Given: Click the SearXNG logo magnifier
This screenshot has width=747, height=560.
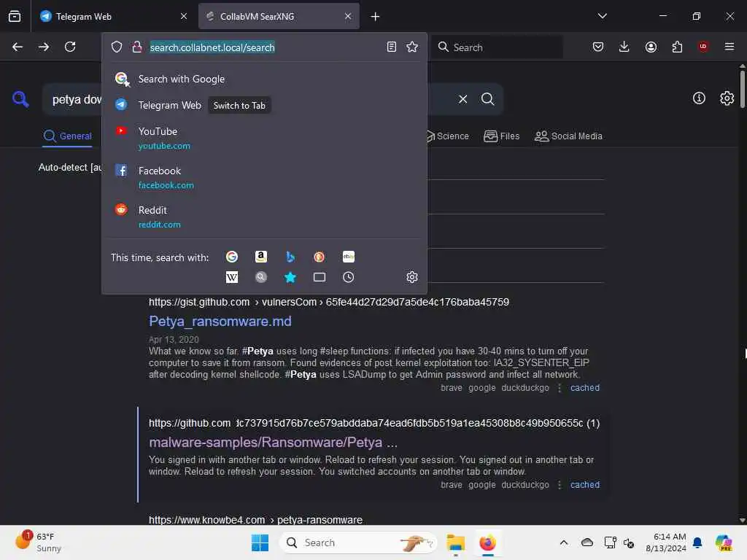Looking at the screenshot, I should tap(20, 99).
